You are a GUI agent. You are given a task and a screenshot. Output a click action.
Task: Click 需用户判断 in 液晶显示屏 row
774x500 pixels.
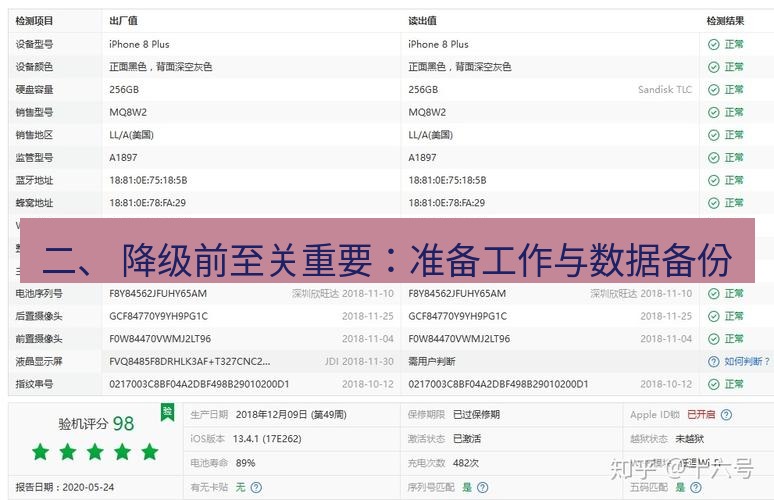pyautogui.click(x=432, y=362)
